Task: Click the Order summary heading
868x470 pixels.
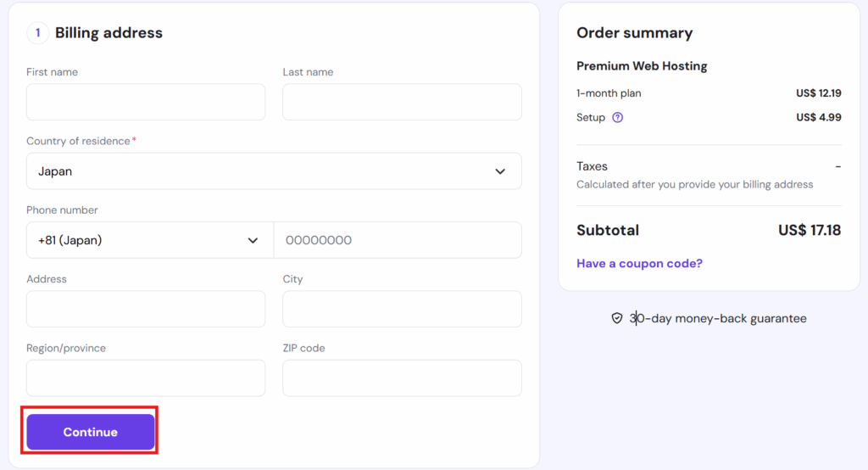Action: (x=634, y=33)
